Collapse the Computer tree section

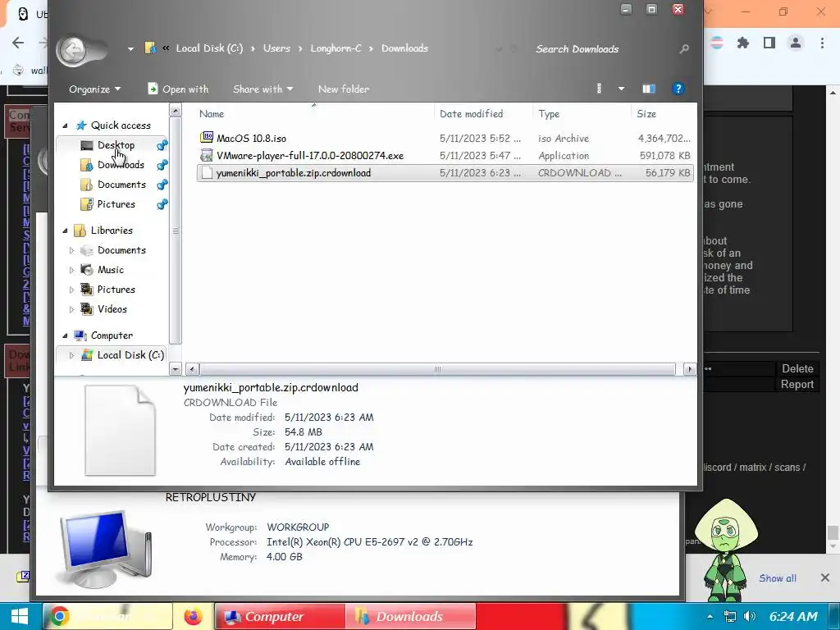pos(66,336)
